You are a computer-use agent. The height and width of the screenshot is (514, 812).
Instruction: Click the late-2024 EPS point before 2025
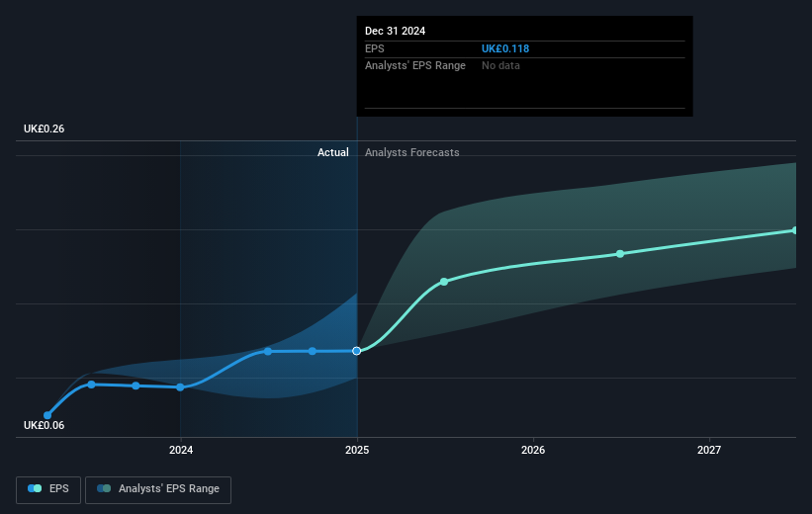click(x=313, y=351)
